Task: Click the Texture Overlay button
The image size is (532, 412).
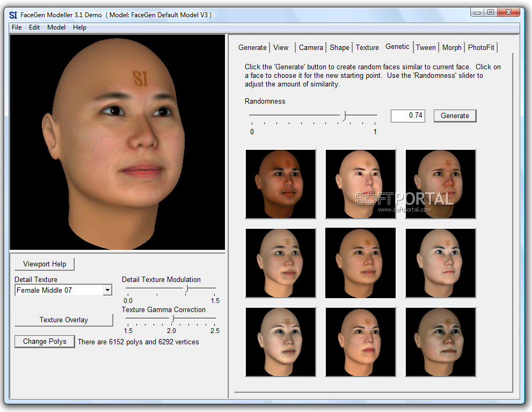Action: 63,320
